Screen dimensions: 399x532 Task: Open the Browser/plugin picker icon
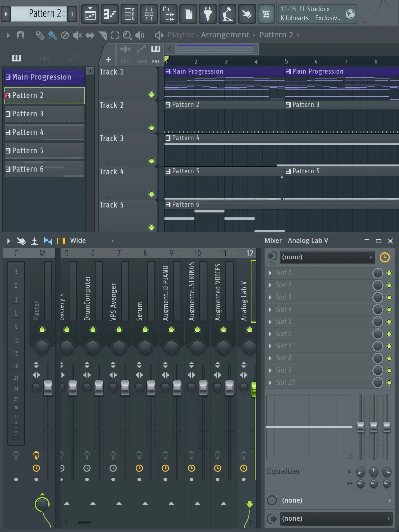click(x=169, y=14)
